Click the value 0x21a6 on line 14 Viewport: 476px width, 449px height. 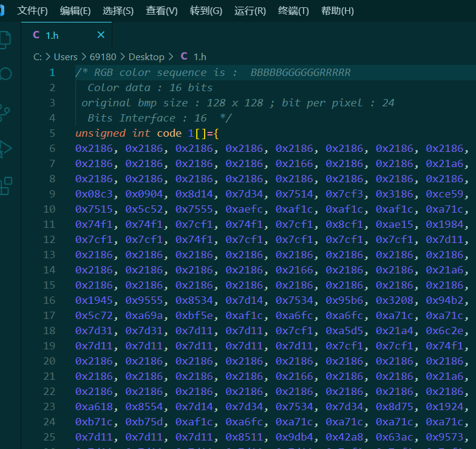click(444, 270)
